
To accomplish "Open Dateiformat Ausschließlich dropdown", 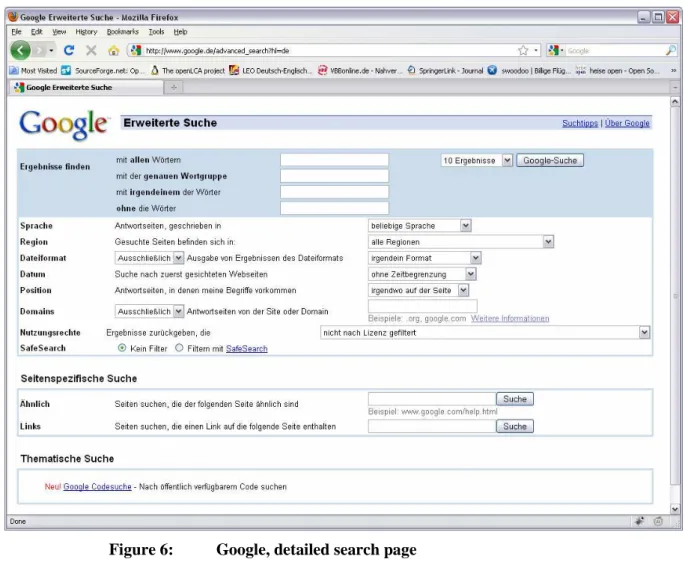I will pos(149,258).
